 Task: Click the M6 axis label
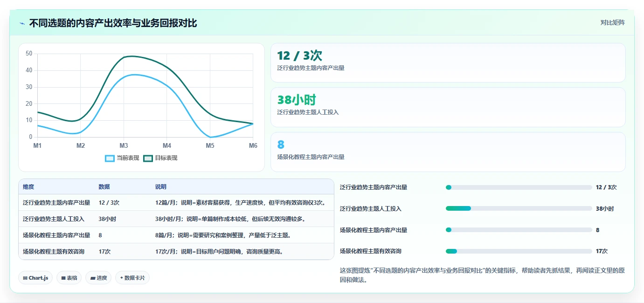253,146
